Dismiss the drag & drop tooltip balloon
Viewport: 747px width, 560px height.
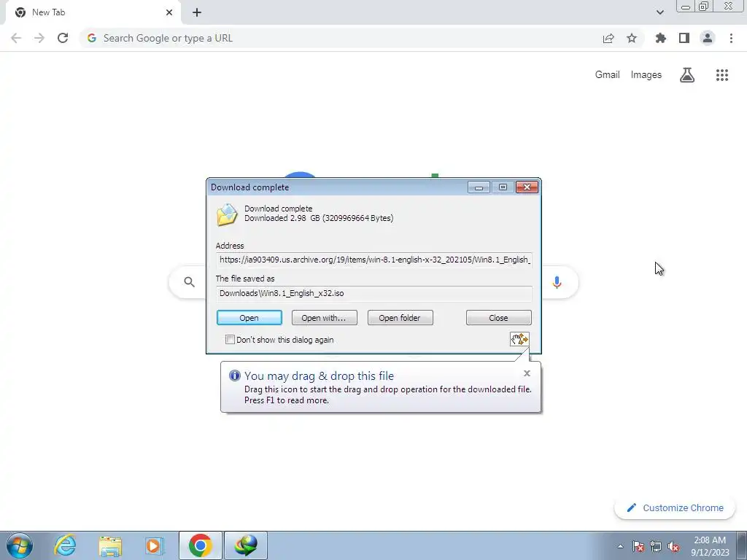(x=527, y=373)
